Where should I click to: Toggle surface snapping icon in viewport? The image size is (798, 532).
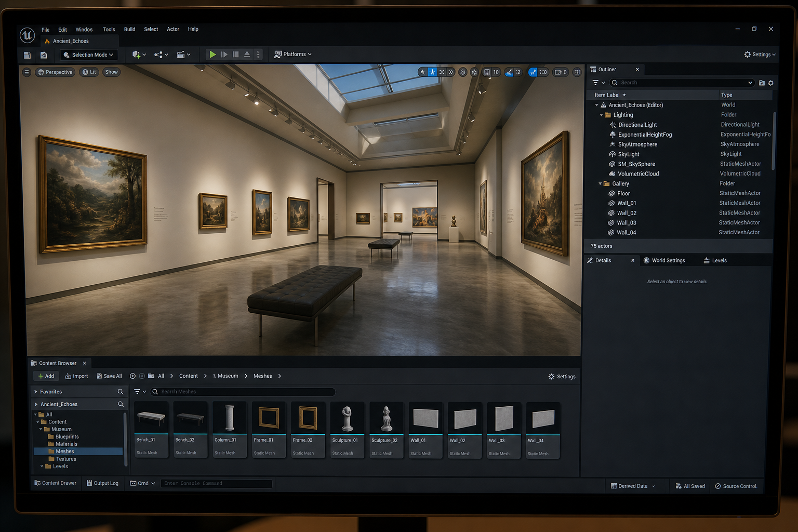pos(474,72)
